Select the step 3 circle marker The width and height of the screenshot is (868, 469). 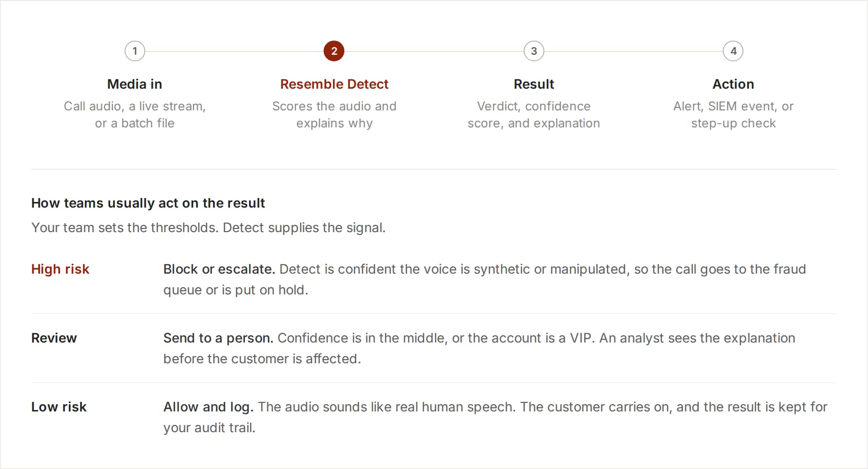tap(534, 51)
